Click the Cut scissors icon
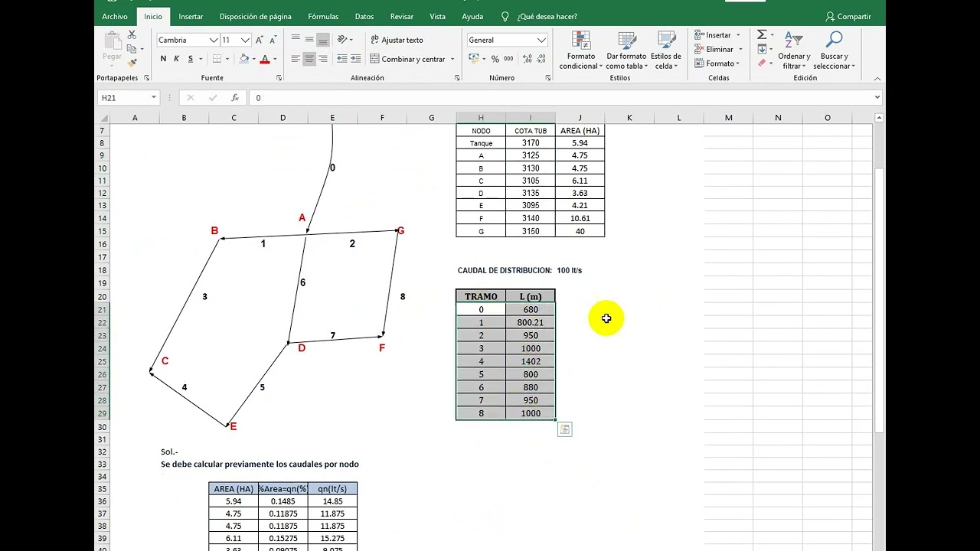The image size is (980, 551). pos(132,35)
